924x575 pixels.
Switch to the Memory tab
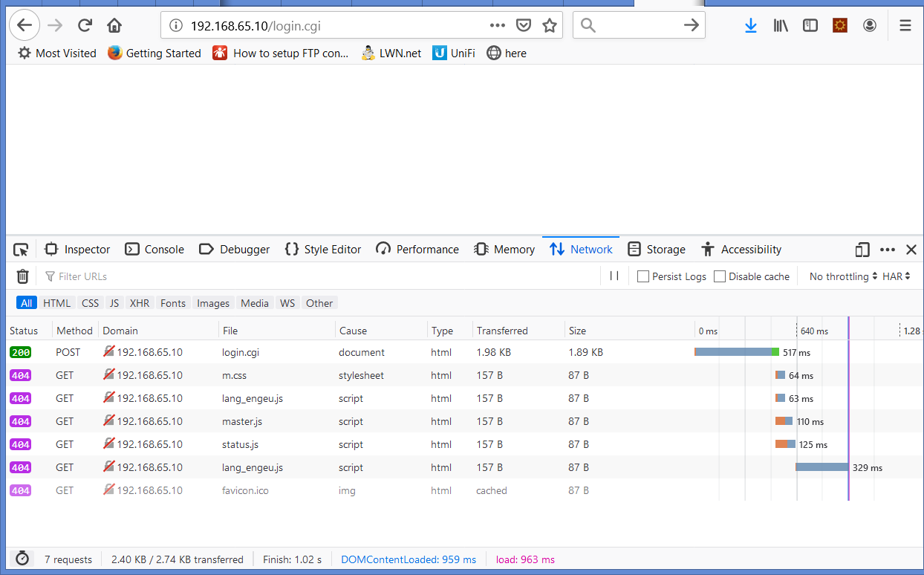(x=504, y=250)
